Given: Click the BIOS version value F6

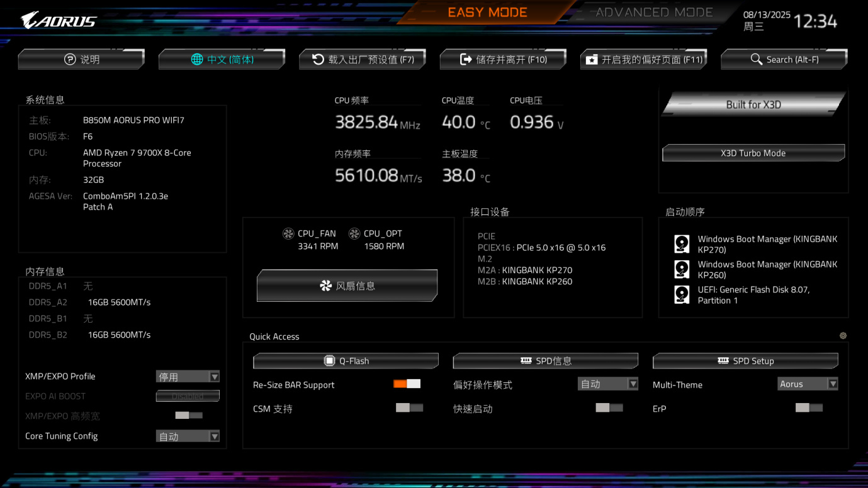Looking at the screenshot, I should click(x=87, y=136).
